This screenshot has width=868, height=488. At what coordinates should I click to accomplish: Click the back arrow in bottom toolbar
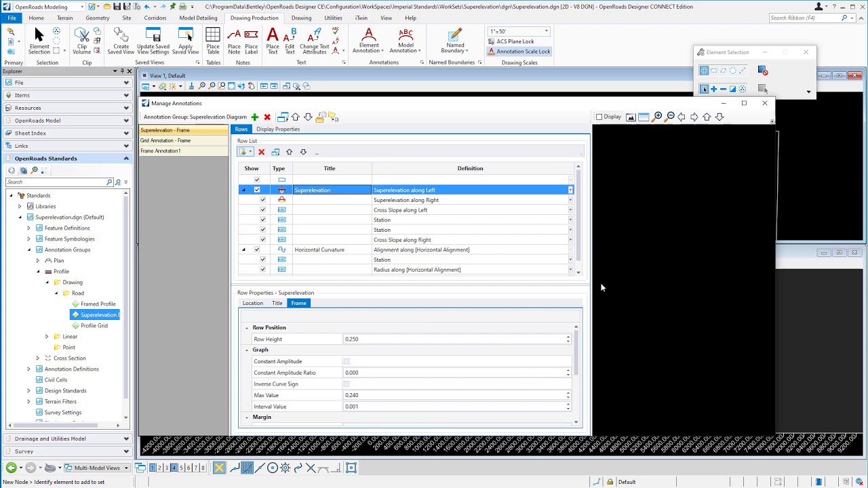tap(11, 468)
